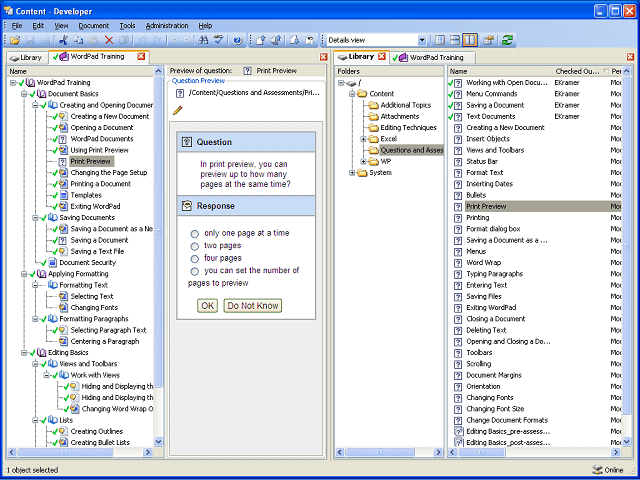The height and width of the screenshot is (480, 640).
Task: Sort by the Checked Out column header
Action: pos(581,71)
